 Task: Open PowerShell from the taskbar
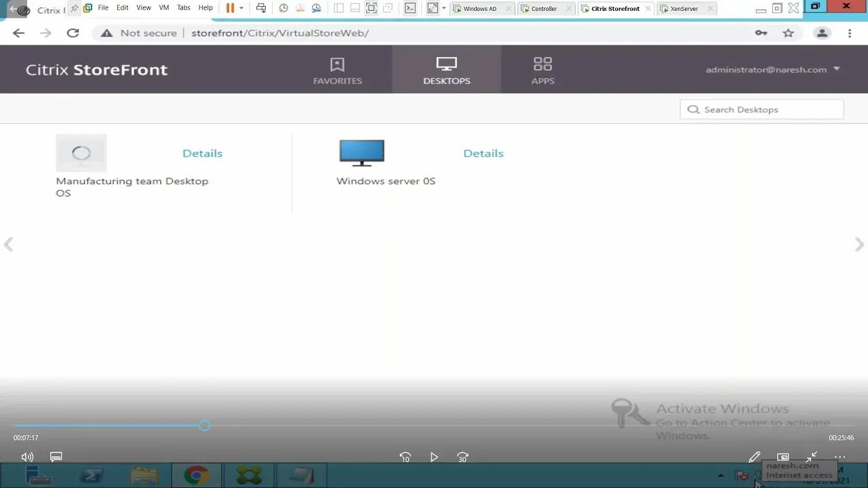coord(92,474)
